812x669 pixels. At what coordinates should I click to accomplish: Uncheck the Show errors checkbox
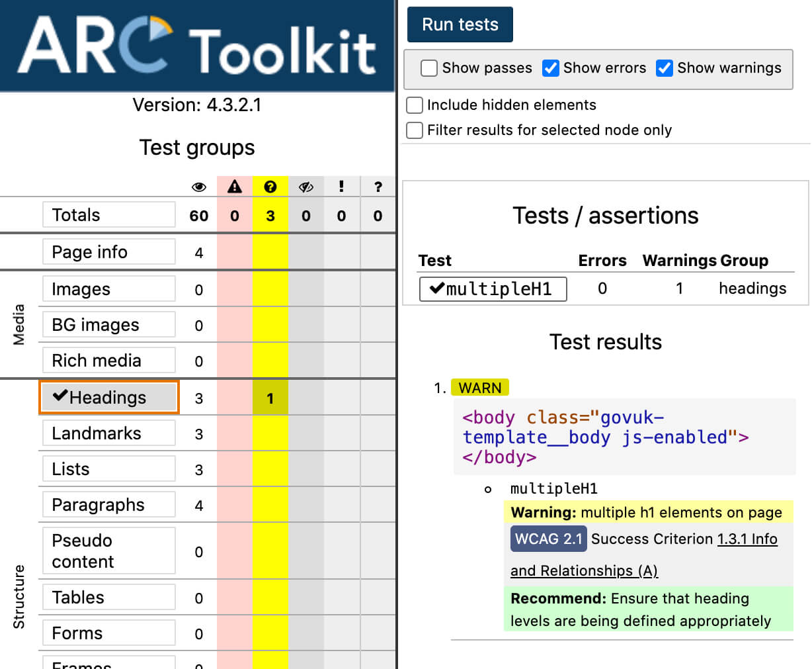tap(550, 68)
